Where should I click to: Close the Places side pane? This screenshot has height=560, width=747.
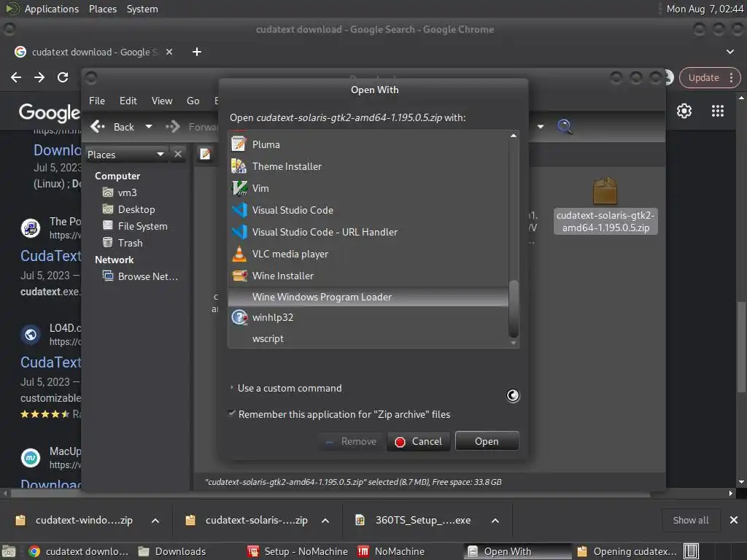[178, 154]
